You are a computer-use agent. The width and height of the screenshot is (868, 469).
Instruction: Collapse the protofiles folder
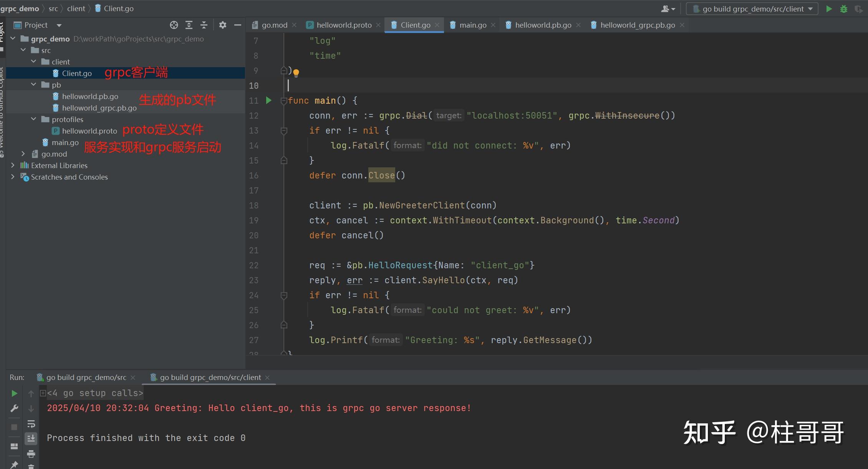(33, 119)
